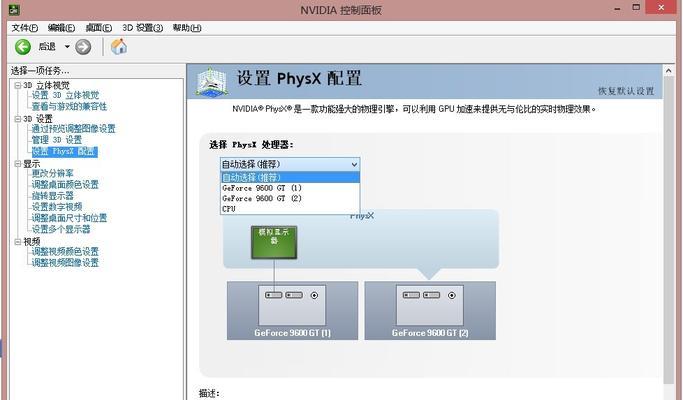Click GeForce 9600 GT (1) card diagram
The height and width of the screenshot is (400, 683).
292,310
